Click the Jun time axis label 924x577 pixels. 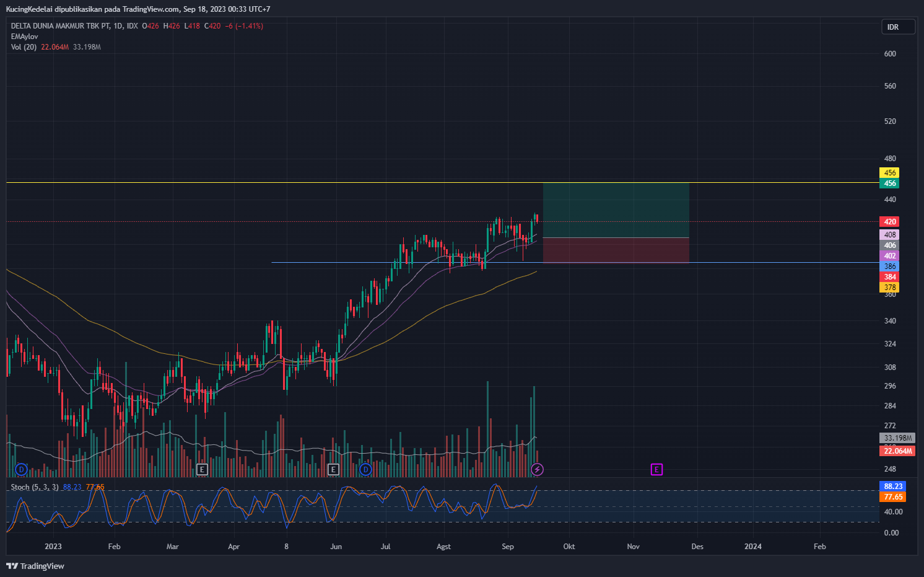click(x=336, y=547)
